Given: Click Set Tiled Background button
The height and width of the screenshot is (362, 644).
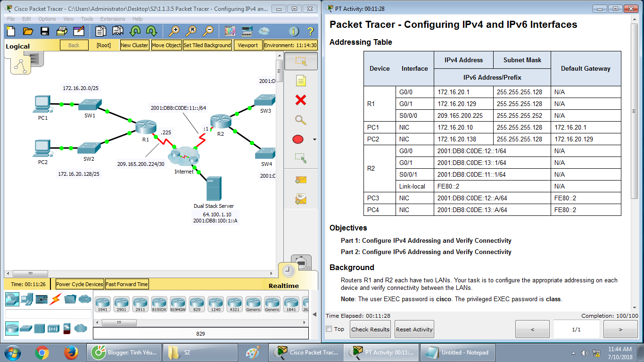Looking at the screenshot, I should 207,45.
